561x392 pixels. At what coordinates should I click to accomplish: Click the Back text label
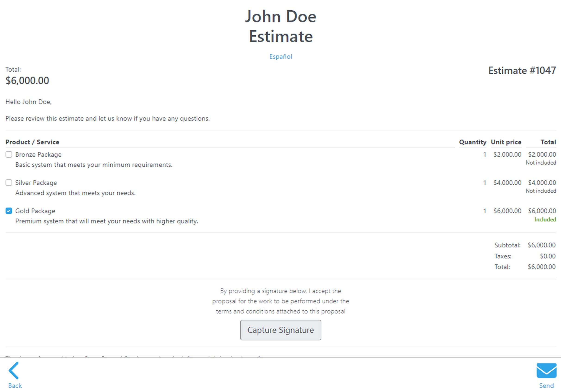point(15,386)
